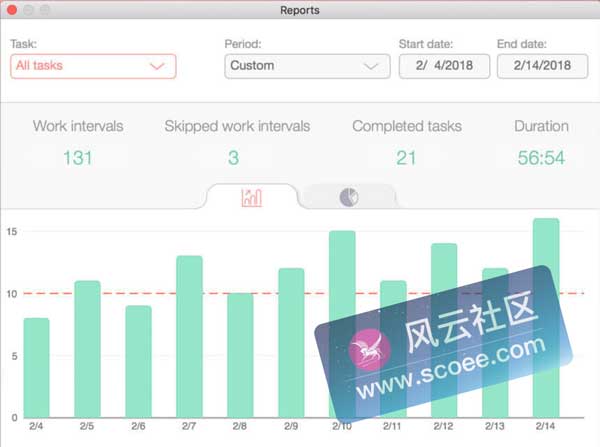Click the Completed tasks value 21

coord(406,158)
